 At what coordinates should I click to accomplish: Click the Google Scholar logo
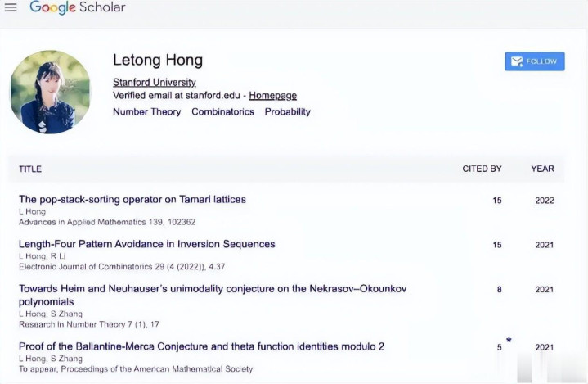tap(77, 7)
